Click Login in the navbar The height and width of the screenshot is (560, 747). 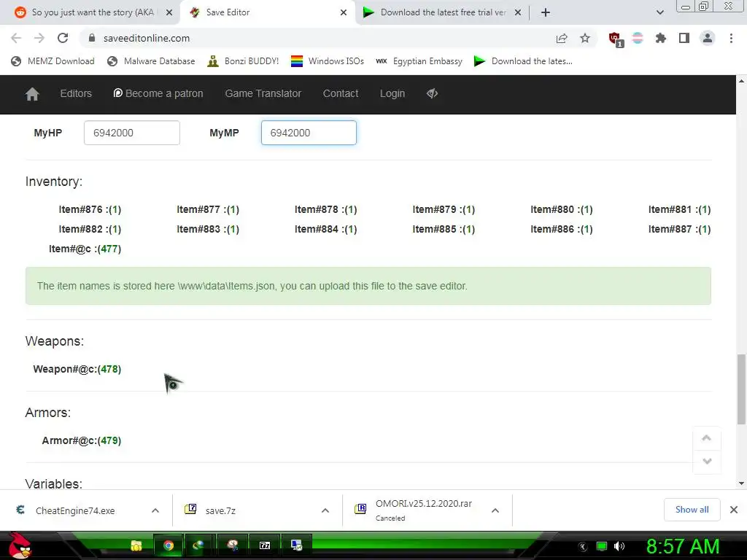coord(392,93)
